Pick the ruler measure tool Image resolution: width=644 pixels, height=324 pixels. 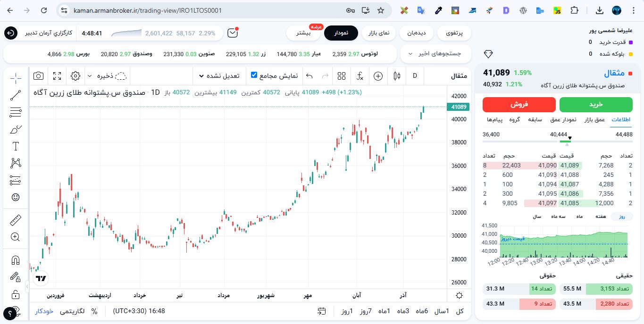(16, 219)
